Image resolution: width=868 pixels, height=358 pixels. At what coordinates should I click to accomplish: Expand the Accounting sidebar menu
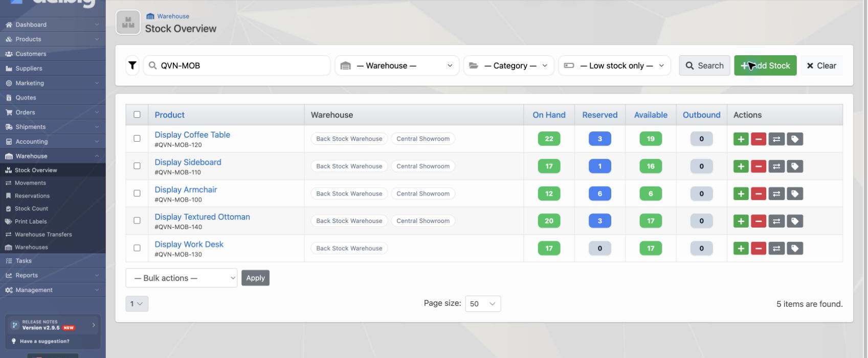53,142
